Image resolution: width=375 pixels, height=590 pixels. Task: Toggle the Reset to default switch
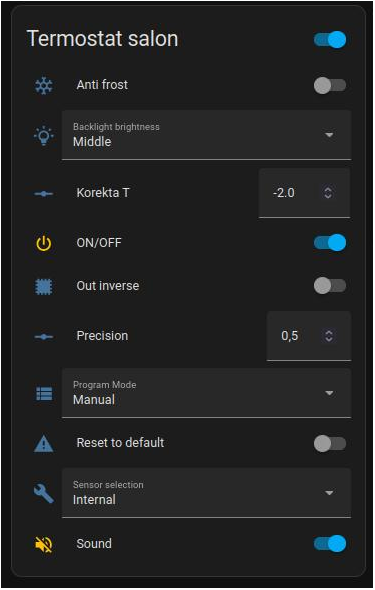(x=330, y=444)
